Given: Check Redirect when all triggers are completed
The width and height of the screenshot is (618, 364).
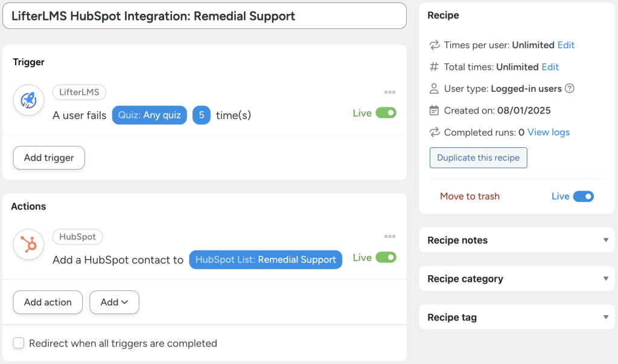Looking at the screenshot, I should point(18,343).
